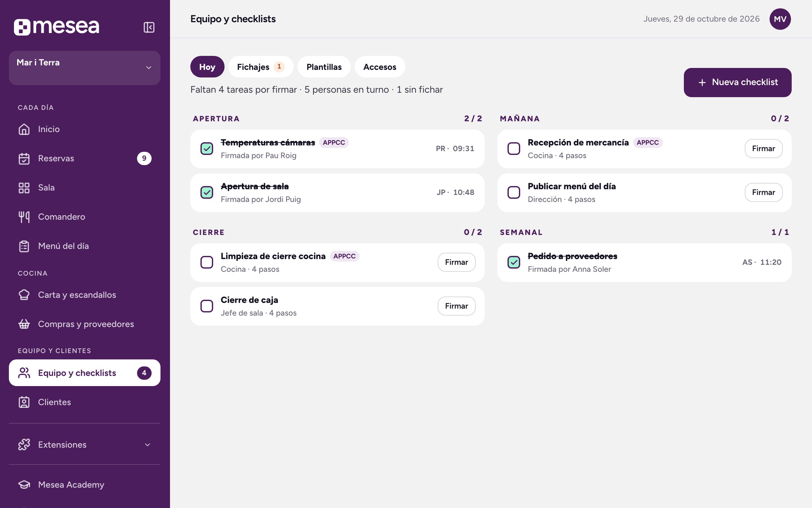Click APPCC tag on Limpieza de cierre cocina
The width and height of the screenshot is (812, 508).
(x=344, y=256)
